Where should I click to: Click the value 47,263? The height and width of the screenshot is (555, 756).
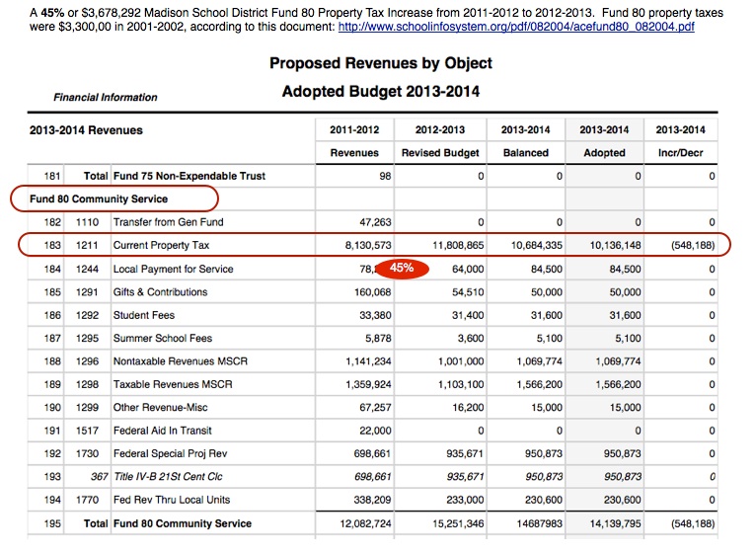(x=375, y=222)
